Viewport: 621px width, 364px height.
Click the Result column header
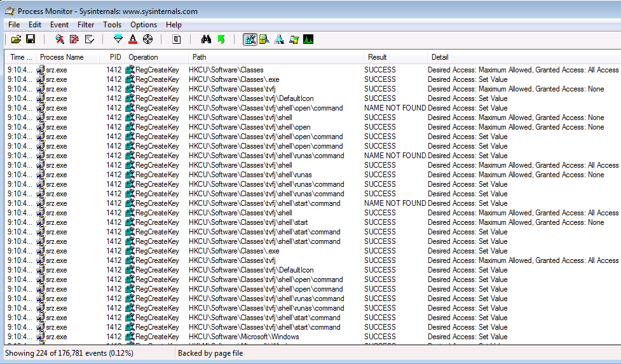click(378, 57)
